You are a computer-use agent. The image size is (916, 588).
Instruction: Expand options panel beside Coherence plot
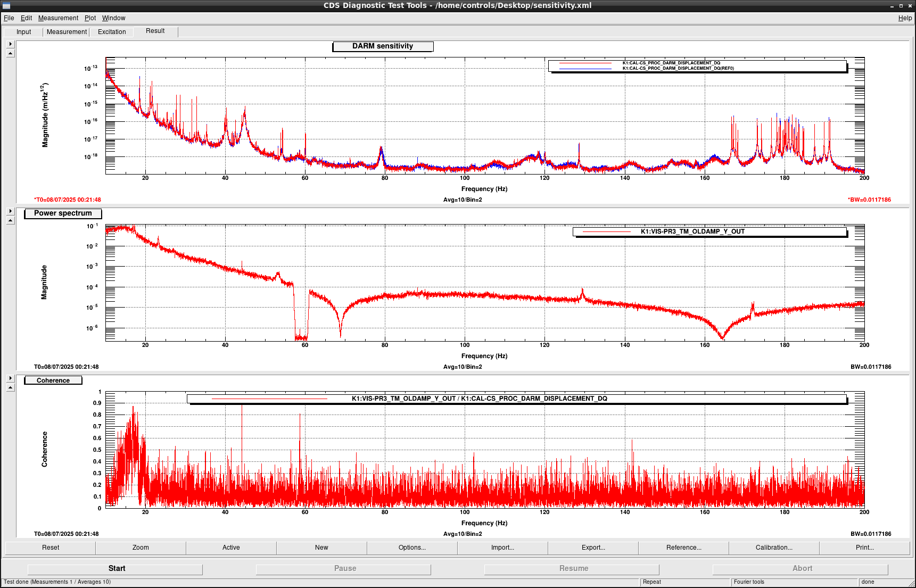(10, 378)
